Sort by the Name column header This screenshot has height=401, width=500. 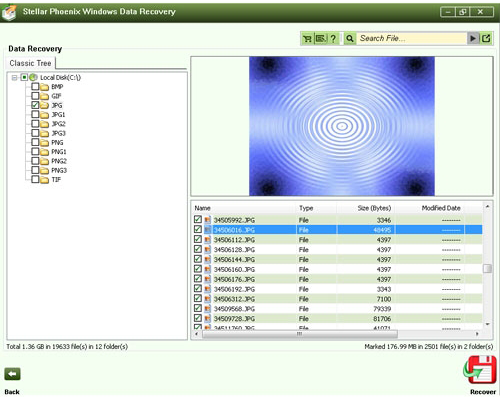202,208
